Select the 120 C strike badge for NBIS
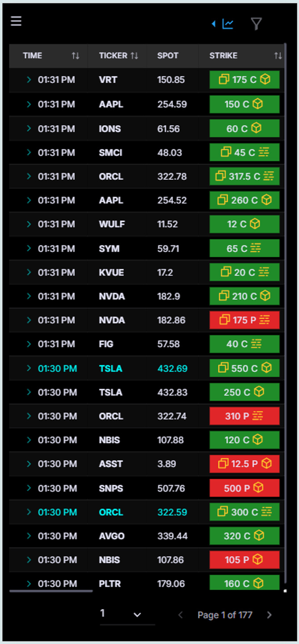Screen dimensions: 299x644 click(244, 440)
